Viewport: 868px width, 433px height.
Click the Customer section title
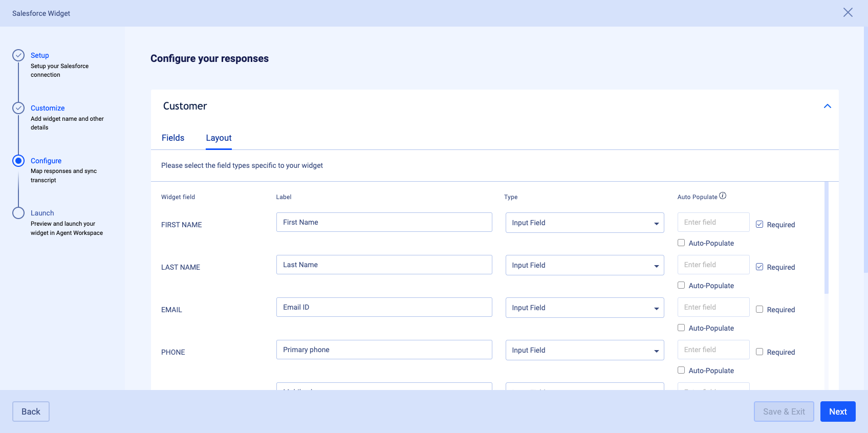185,106
